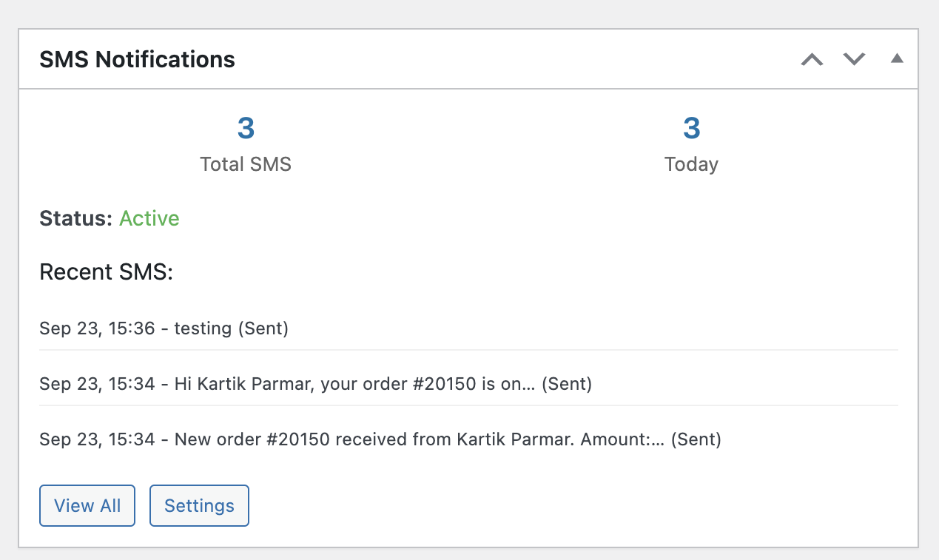This screenshot has height=560, width=939.
Task: Click the SMS Notifications widget title
Action: (137, 59)
